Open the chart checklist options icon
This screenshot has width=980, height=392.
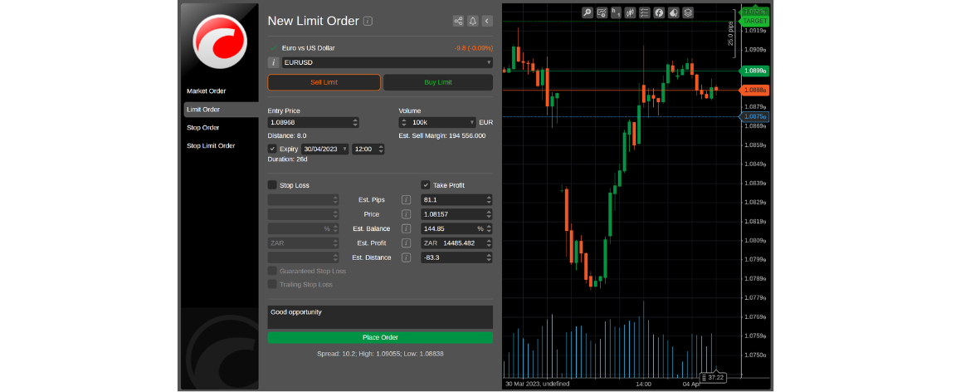coord(645,12)
